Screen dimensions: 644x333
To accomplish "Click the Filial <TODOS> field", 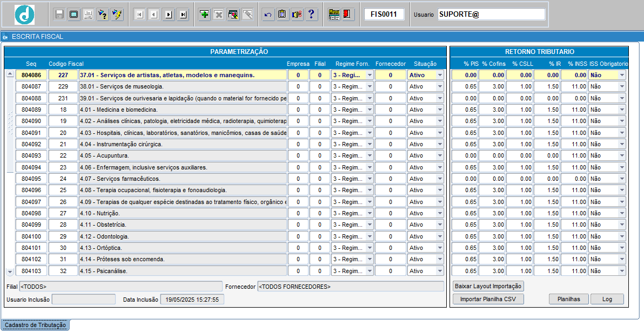I will pyautogui.click(x=120, y=286).
